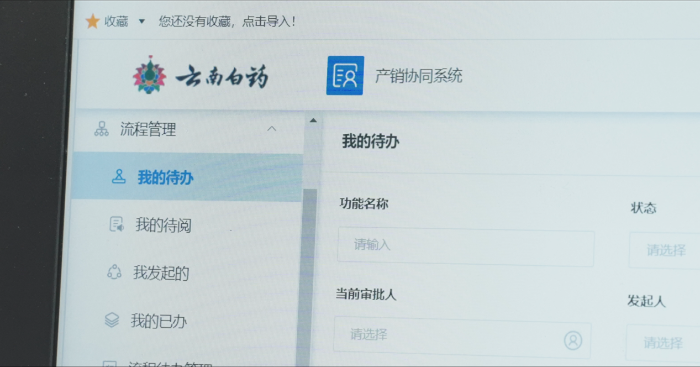Screen dimensions: 700x367
Task: Click the 状态 field label
Action: point(643,208)
